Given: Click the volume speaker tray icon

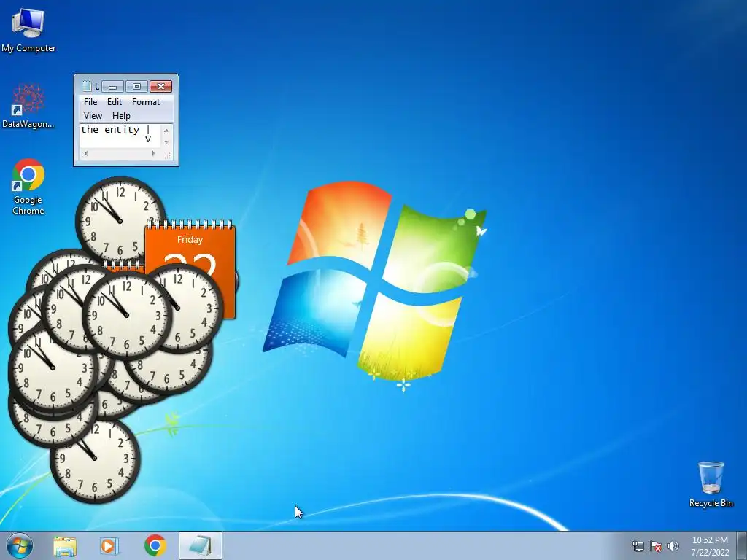Looking at the screenshot, I should click(x=673, y=546).
